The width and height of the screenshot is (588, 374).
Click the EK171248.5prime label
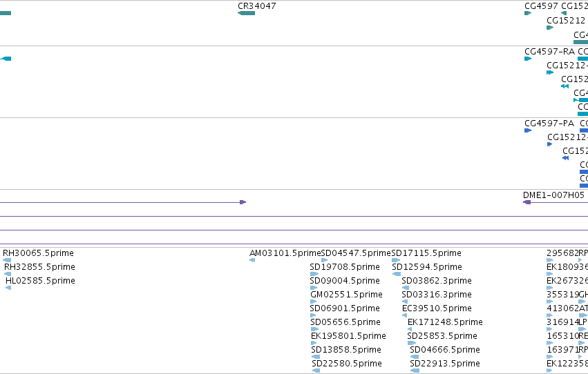tap(445, 322)
